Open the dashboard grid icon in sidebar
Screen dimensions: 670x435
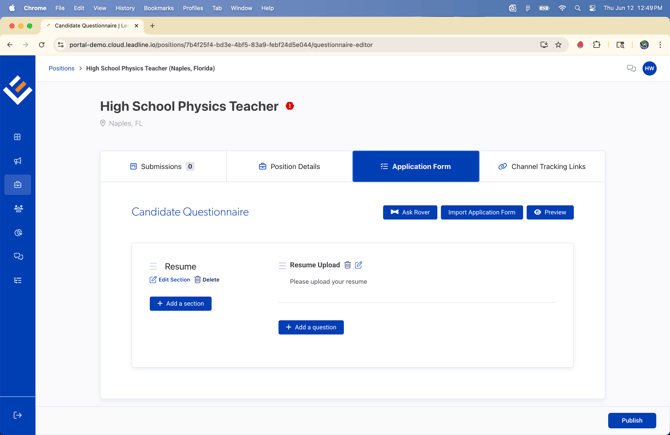(17, 137)
